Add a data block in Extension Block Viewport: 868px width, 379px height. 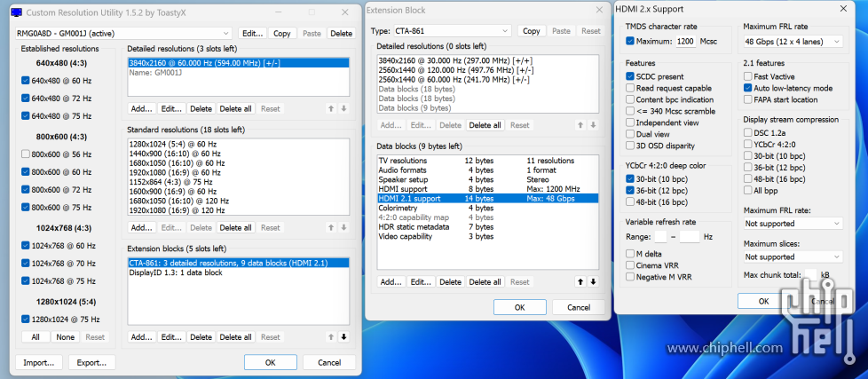(x=391, y=281)
